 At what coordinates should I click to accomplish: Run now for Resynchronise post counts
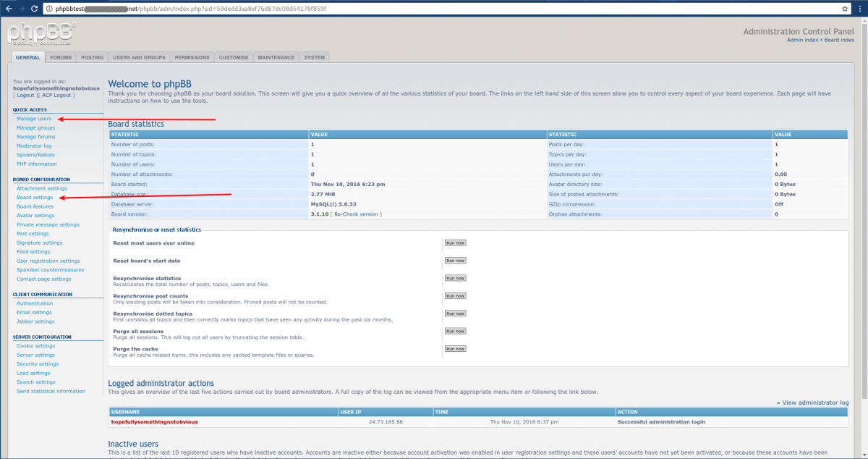pyautogui.click(x=455, y=296)
